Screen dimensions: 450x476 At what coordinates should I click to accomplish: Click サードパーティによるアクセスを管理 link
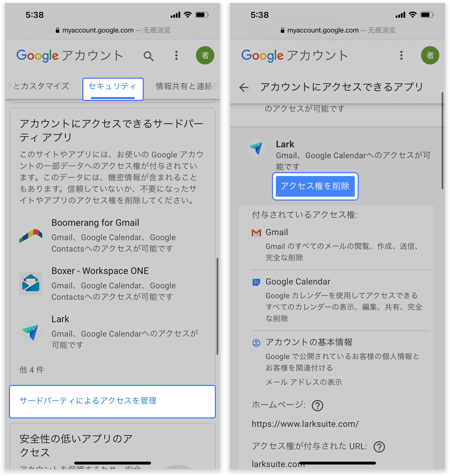[x=112, y=401]
